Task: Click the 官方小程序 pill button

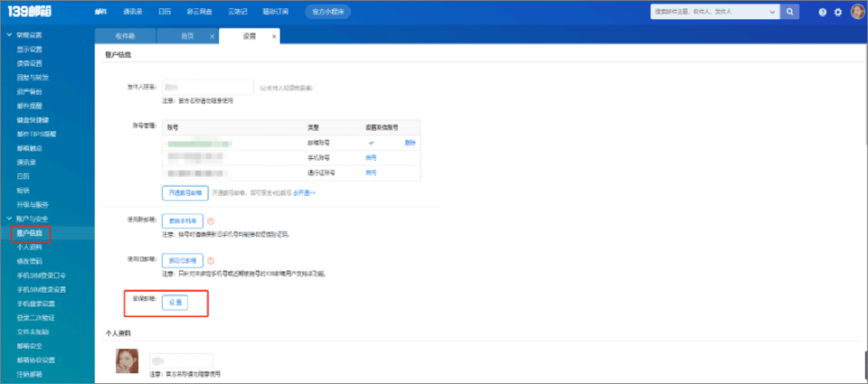Action: pos(328,12)
